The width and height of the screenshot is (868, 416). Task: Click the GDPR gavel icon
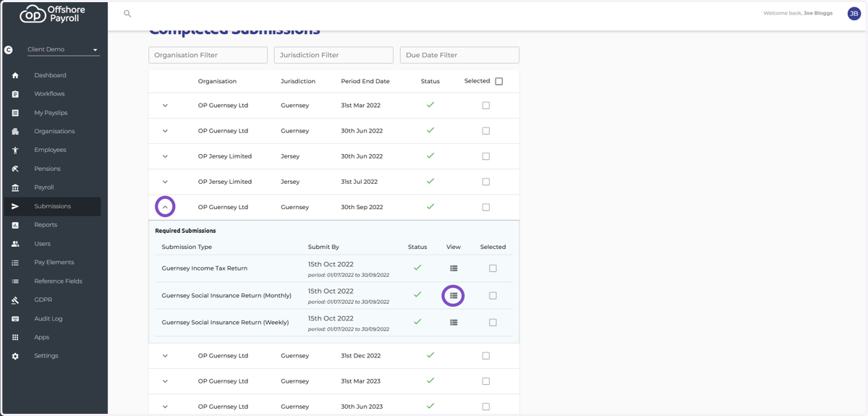(15, 300)
